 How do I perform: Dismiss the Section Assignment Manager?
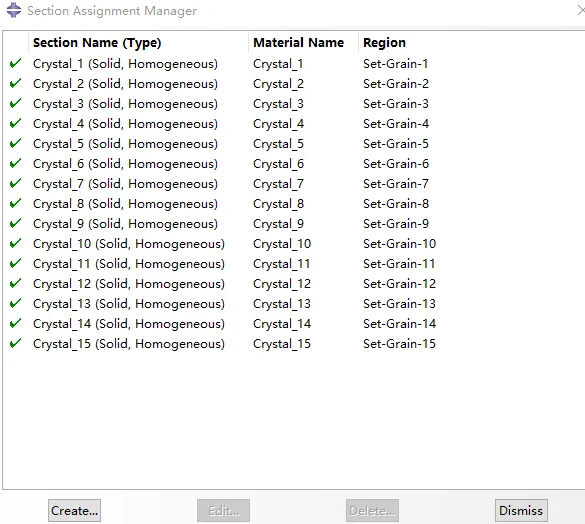coord(521,510)
